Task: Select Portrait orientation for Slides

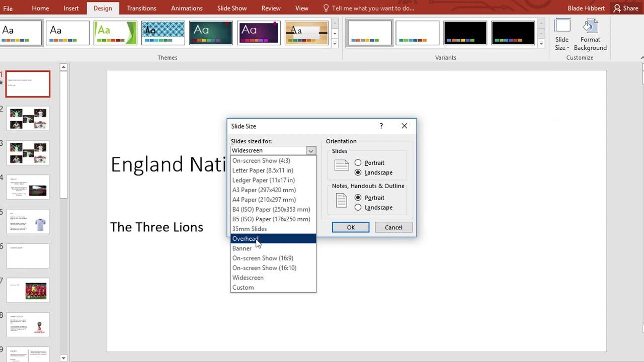Action: tap(358, 162)
